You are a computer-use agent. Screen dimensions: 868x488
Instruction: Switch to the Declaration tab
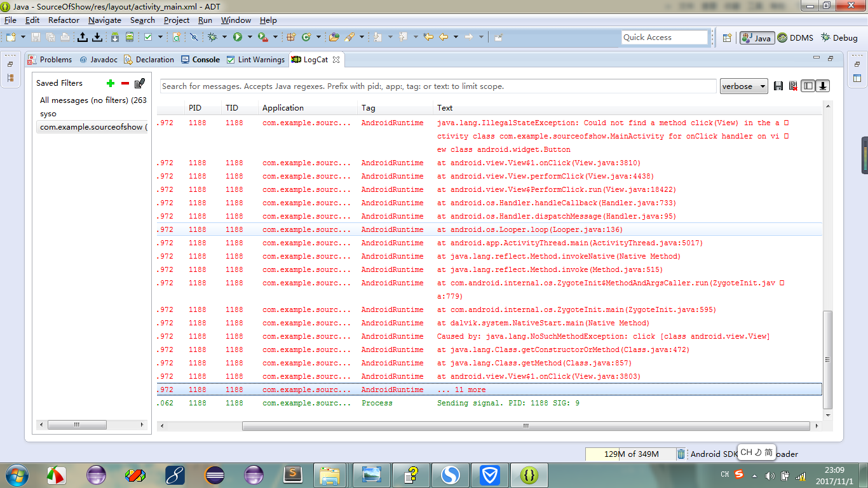[149, 60]
